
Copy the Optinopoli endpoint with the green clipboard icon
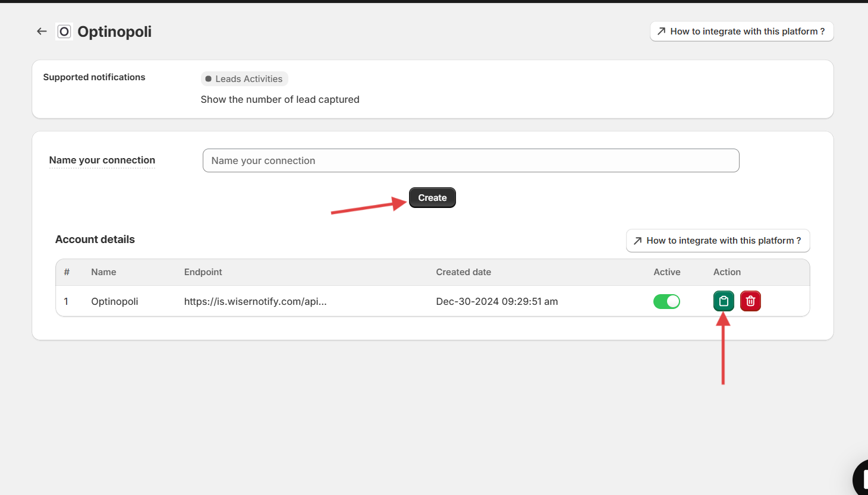coord(724,301)
